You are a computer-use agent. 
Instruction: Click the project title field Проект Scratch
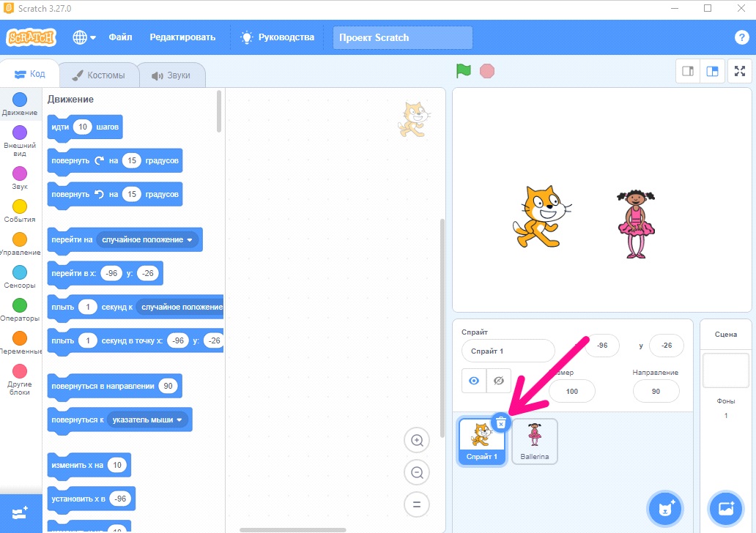(x=403, y=37)
